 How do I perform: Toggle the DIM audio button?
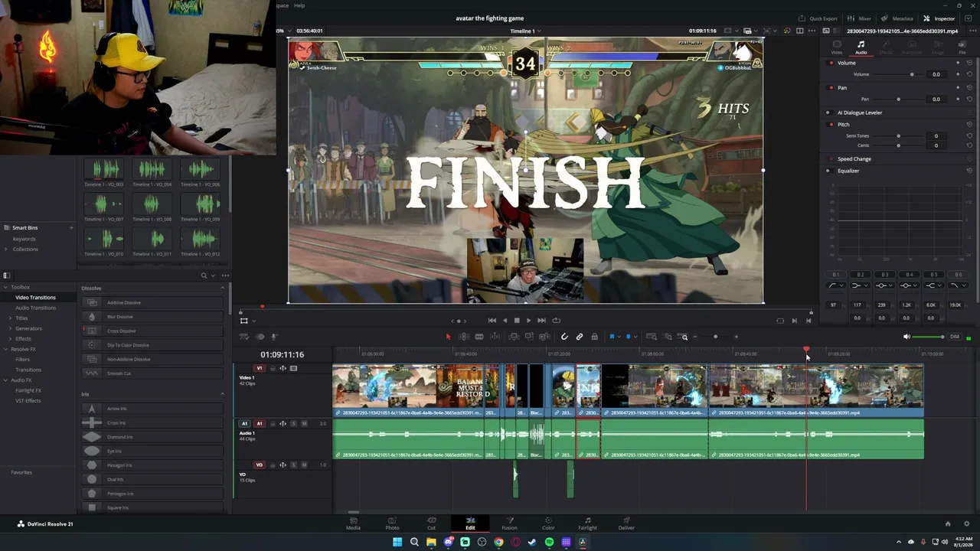tap(955, 337)
